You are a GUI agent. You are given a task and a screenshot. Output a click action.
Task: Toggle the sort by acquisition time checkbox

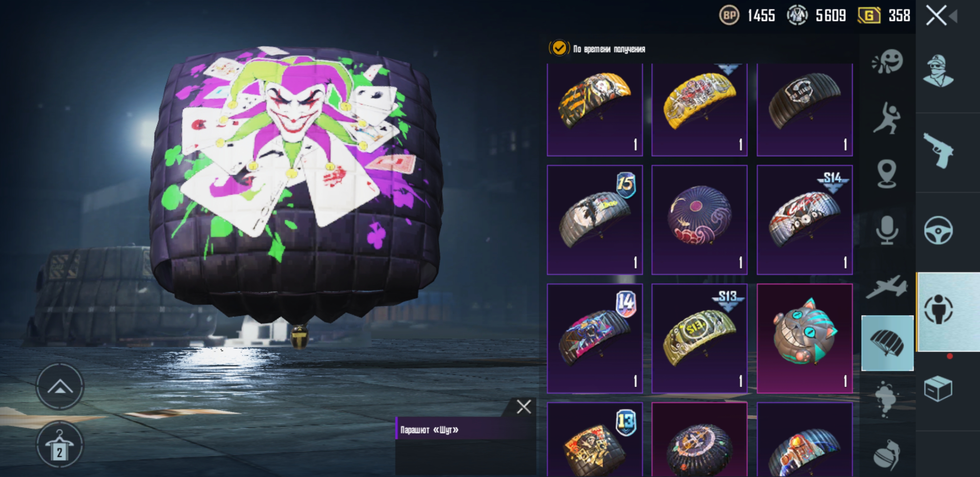pos(559,48)
